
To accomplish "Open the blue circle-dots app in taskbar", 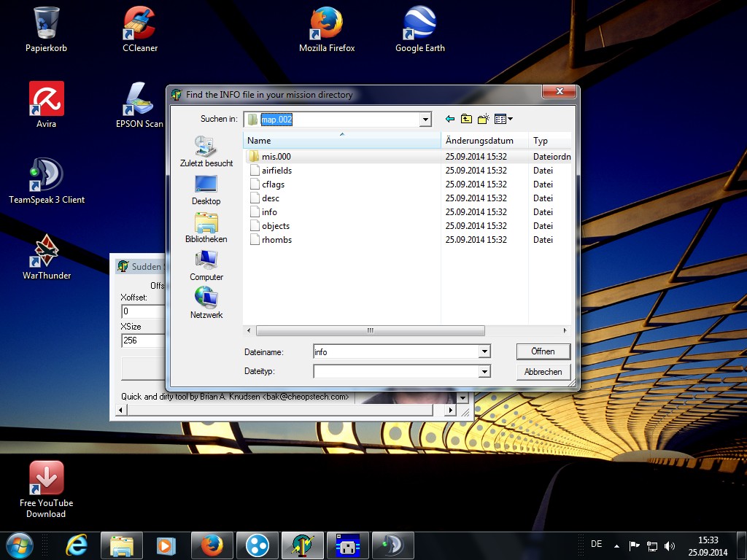I will 258,545.
